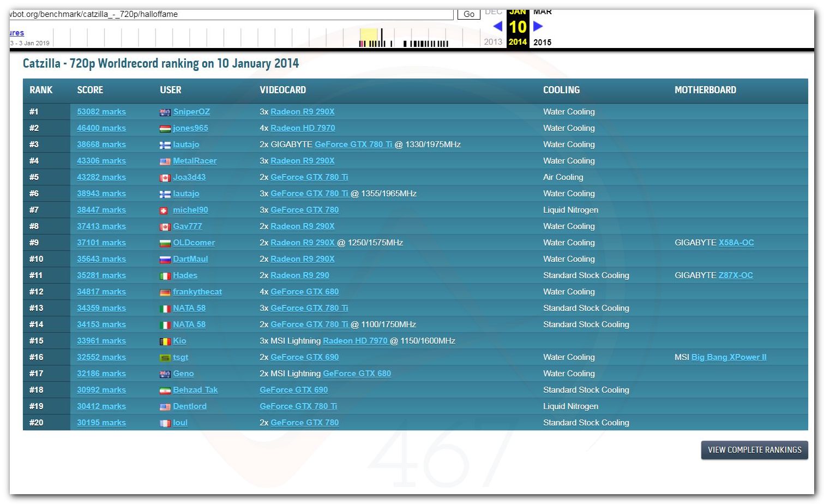Click the MOTHERBOARD column header

click(x=705, y=90)
